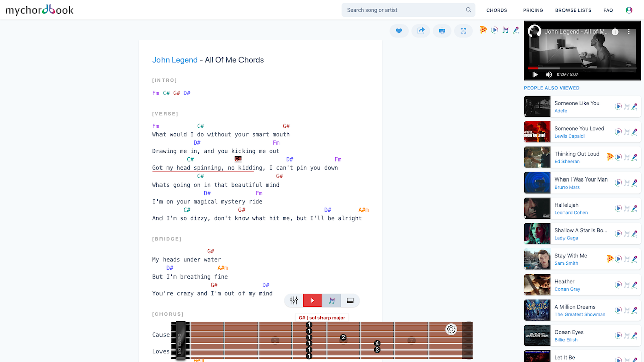644x362 pixels.
Task: Open the John Legend artist link
Action: (175, 60)
